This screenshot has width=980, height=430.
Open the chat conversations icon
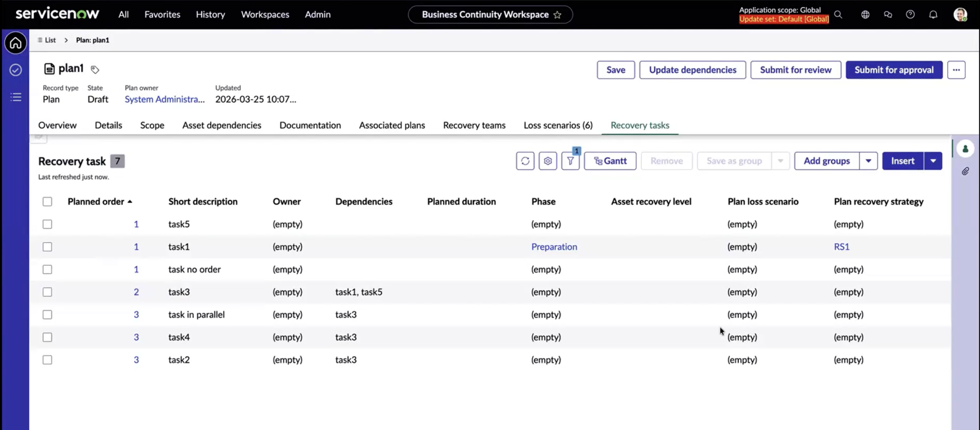point(888,15)
